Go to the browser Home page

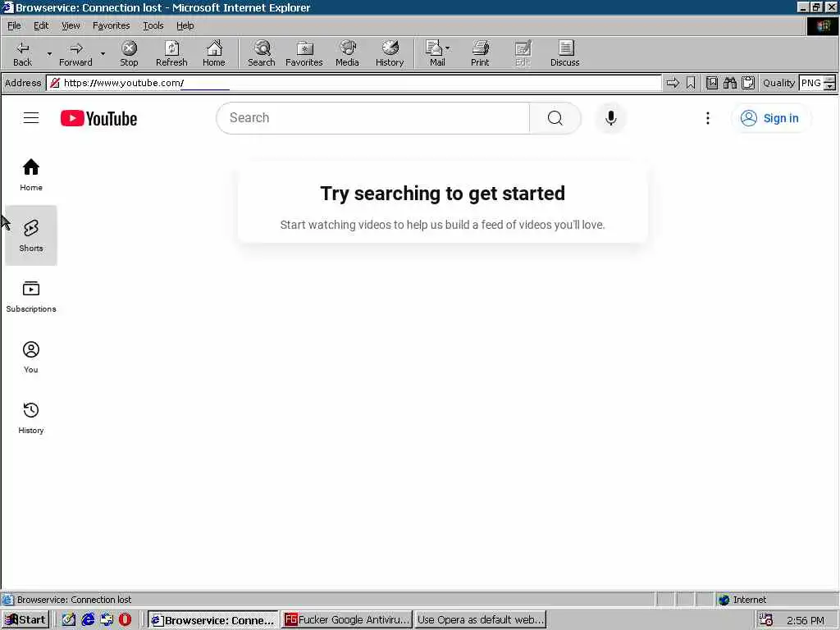pos(214,53)
